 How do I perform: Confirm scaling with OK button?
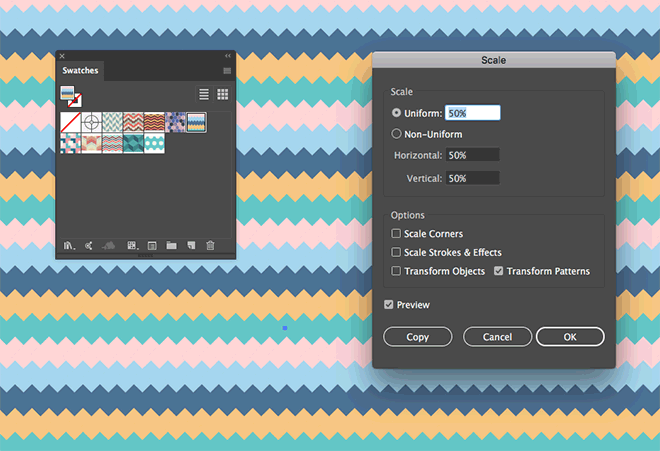point(570,337)
